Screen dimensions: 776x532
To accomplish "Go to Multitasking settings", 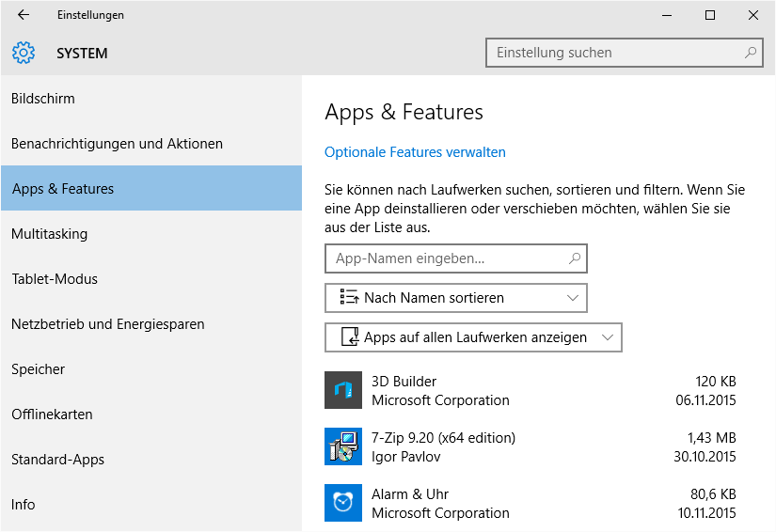I will (49, 234).
